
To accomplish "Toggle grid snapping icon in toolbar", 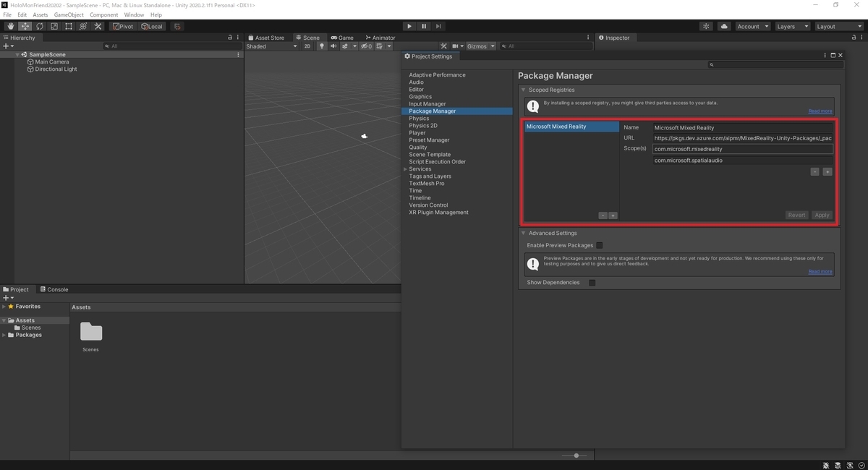I will click(x=176, y=26).
